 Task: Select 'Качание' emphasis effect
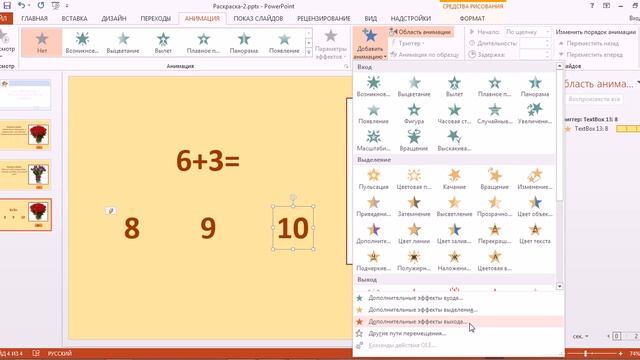[454, 179]
